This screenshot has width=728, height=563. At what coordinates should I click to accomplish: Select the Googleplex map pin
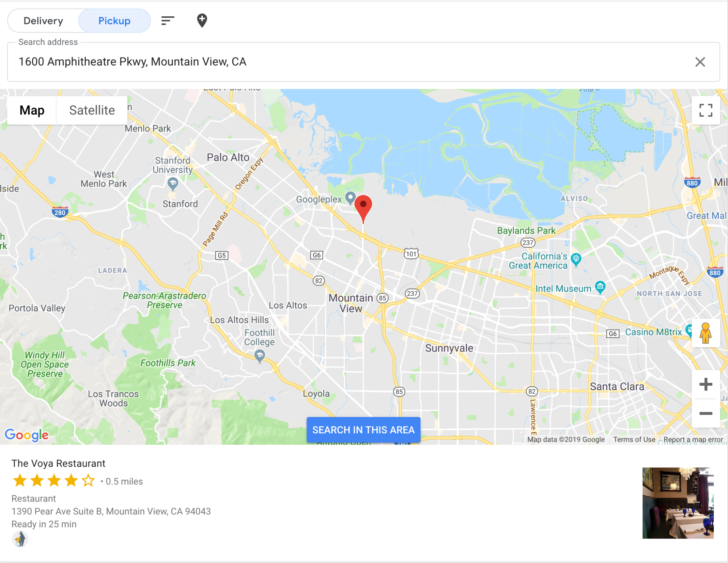pyautogui.click(x=350, y=198)
